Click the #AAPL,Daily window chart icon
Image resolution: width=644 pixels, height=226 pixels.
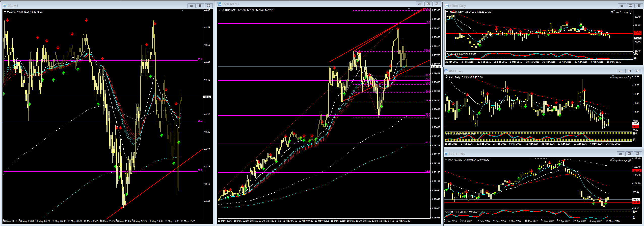(x=446, y=154)
